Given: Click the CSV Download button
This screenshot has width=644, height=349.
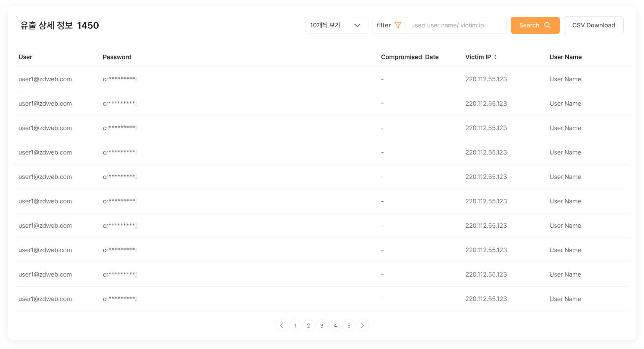Looking at the screenshot, I should pos(593,25).
